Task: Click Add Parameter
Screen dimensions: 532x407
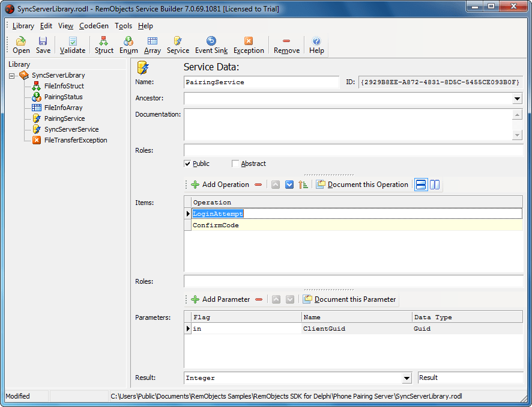Action: coord(220,299)
